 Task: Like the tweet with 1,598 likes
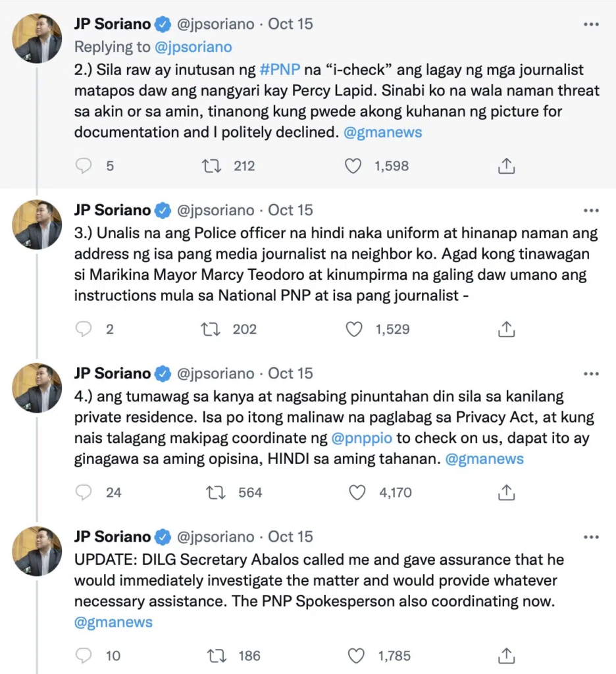353,167
